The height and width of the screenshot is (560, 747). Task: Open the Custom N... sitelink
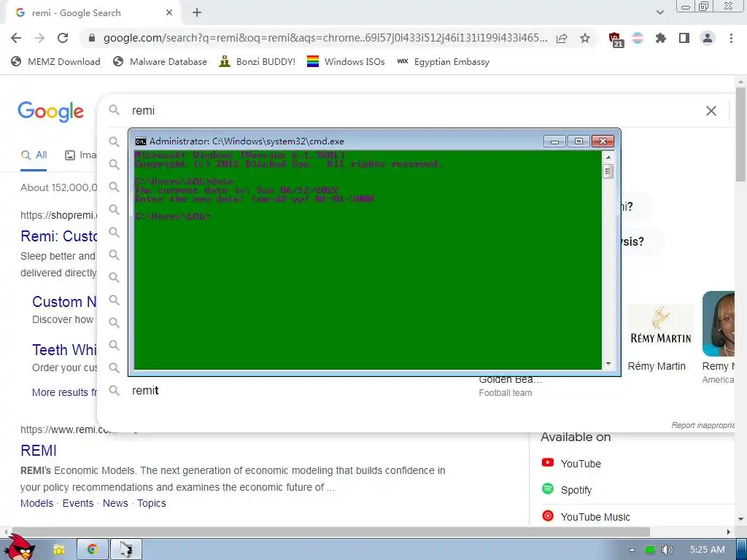[x=64, y=302]
